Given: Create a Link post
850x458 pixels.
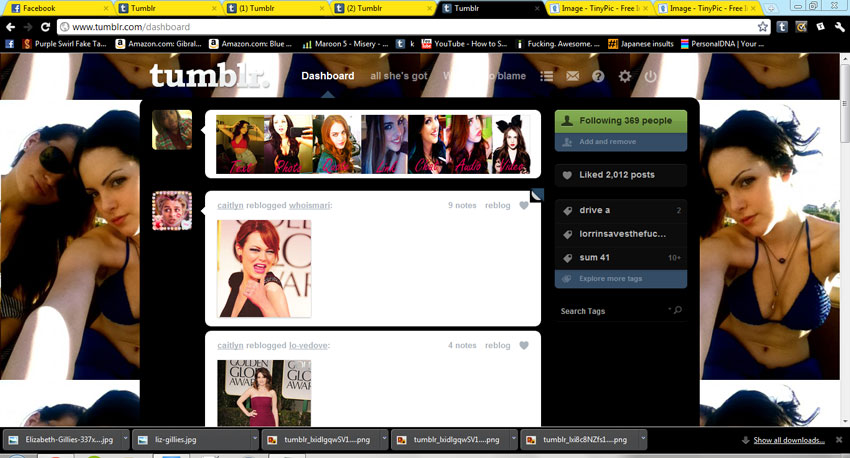Looking at the screenshot, I should click(384, 144).
